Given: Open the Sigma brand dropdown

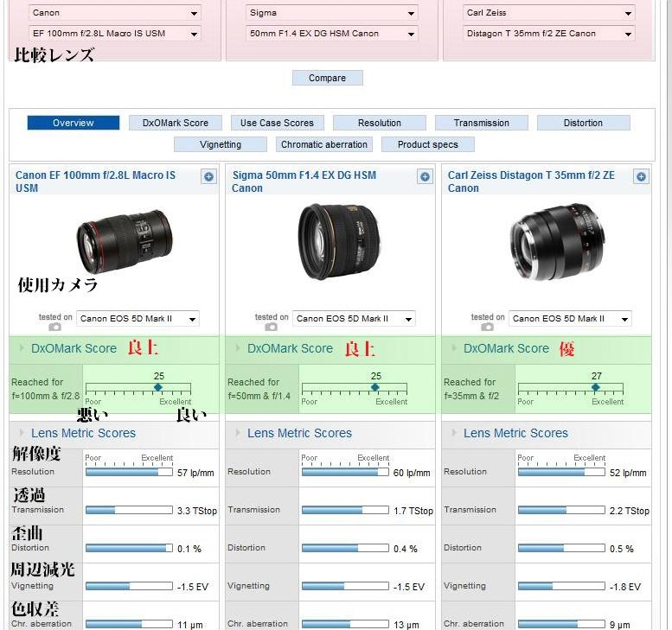Looking at the screenshot, I should click(x=332, y=13).
